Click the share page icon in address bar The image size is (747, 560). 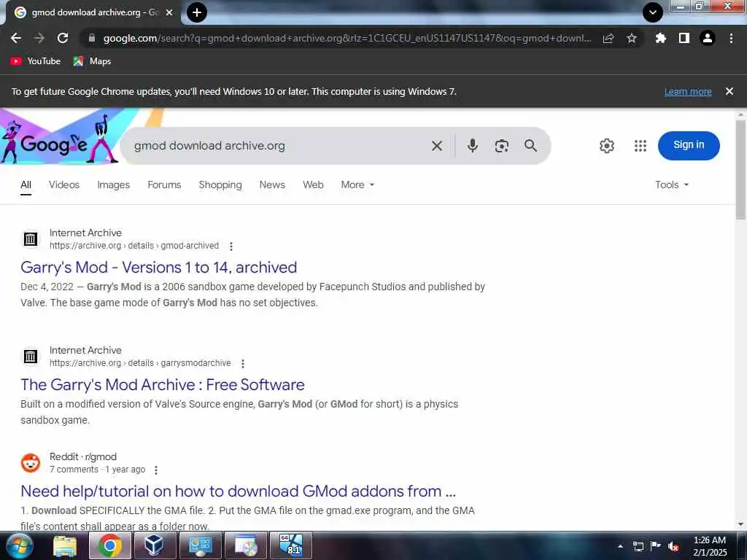point(608,39)
